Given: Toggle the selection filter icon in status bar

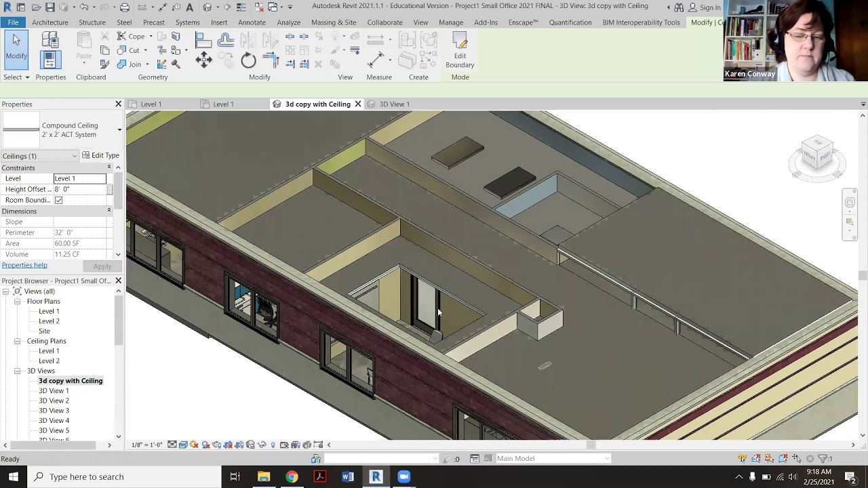Looking at the screenshot, I should coord(825,459).
